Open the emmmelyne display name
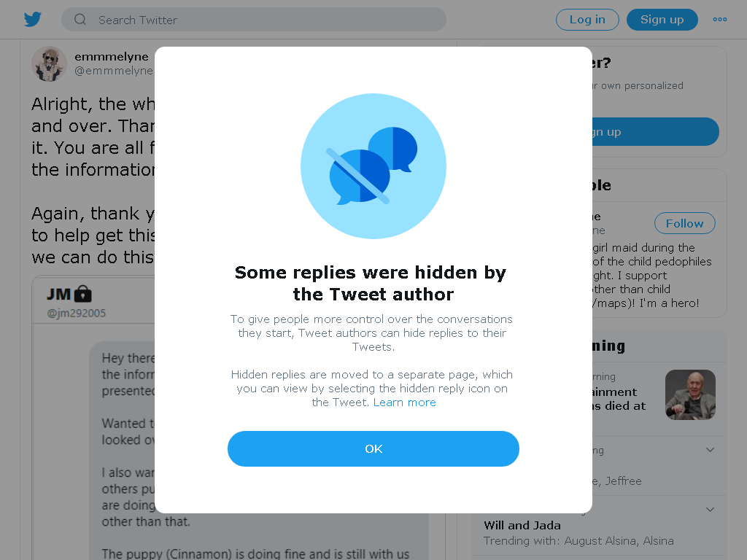The width and height of the screenshot is (747, 560). pyautogui.click(x=112, y=57)
